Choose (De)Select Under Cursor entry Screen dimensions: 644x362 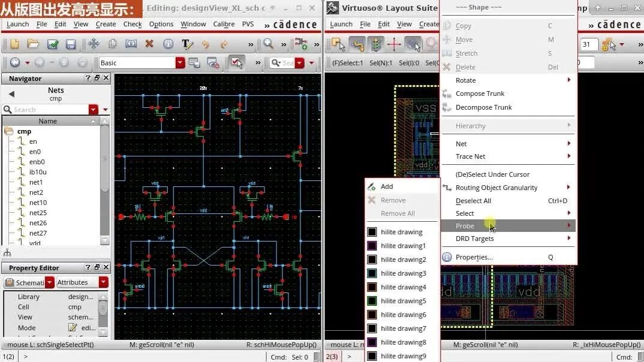[508, 174]
